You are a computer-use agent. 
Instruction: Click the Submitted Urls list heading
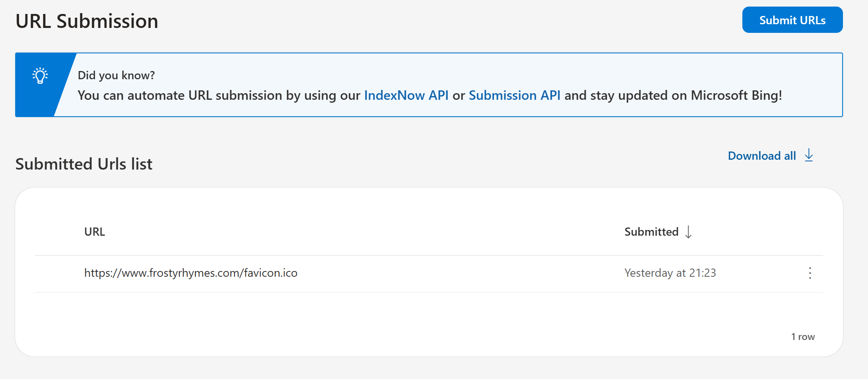84,164
